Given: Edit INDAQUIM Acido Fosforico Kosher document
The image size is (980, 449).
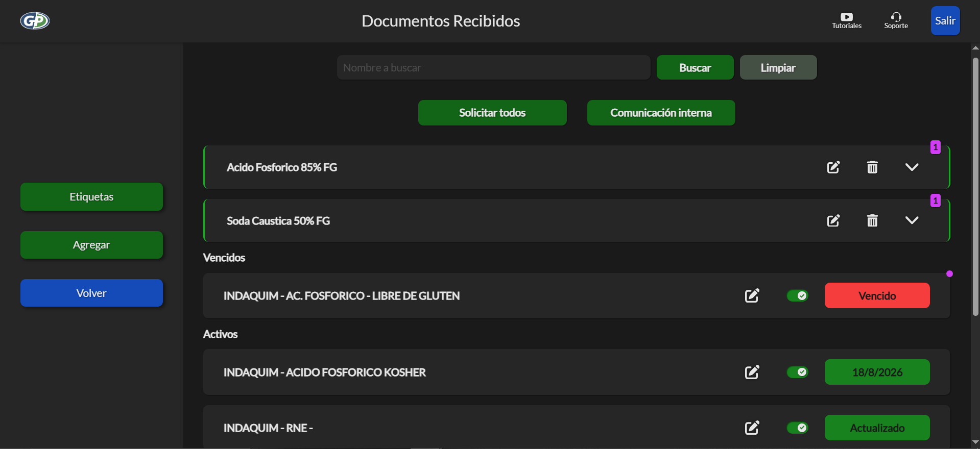Looking at the screenshot, I should [752, 372].
